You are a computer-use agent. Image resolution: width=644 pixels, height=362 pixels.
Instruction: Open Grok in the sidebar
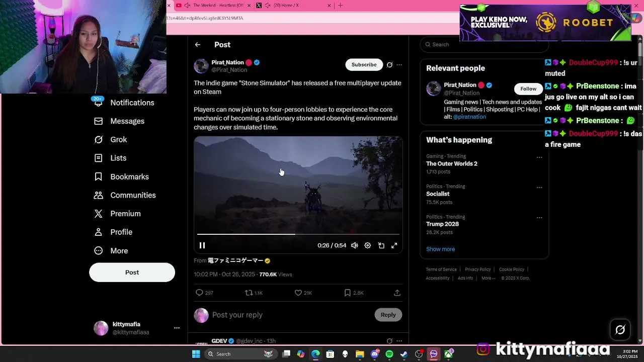point(111,140)
